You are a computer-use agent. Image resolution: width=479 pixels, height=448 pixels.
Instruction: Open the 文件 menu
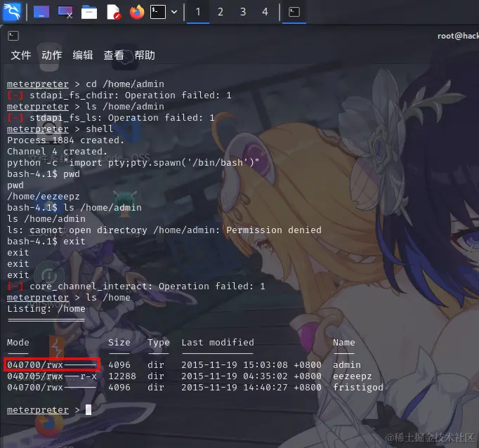point(21,55)
